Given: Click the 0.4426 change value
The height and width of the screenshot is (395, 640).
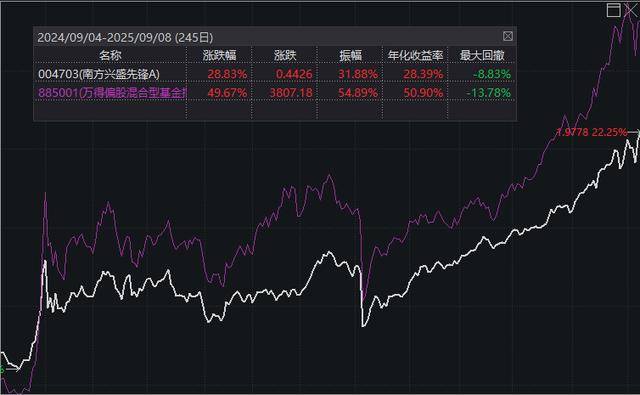Looking at the screenshot, I should point(294,74).
